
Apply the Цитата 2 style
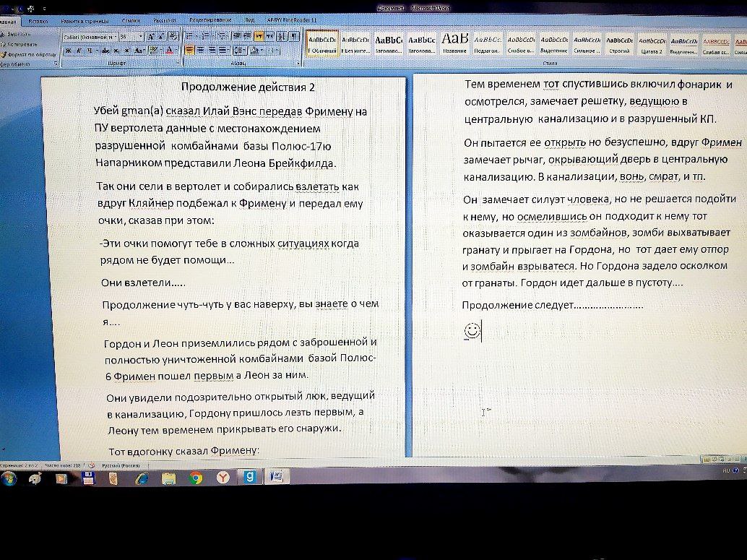(x=652, y=45)
